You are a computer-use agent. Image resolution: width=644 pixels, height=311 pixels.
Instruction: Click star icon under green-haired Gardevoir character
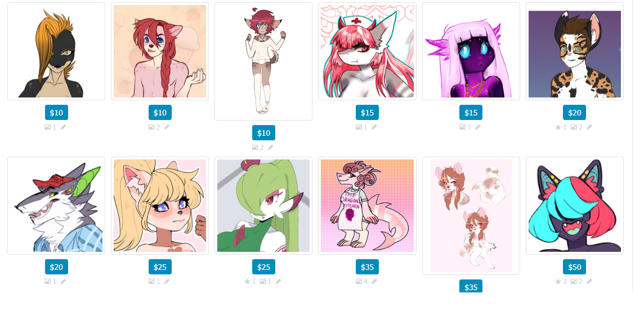coord(247,281)
